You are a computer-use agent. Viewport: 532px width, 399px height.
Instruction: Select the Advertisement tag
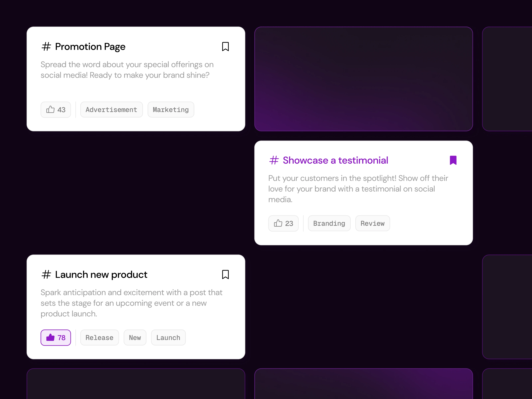click(x=111, y=110)
